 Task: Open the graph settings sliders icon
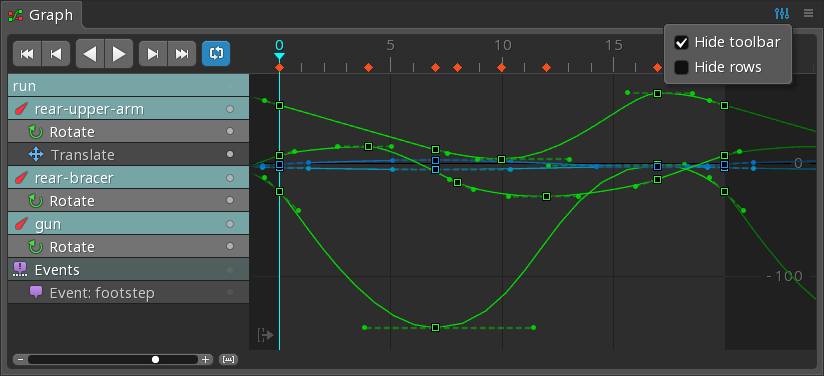pos(782,14)
